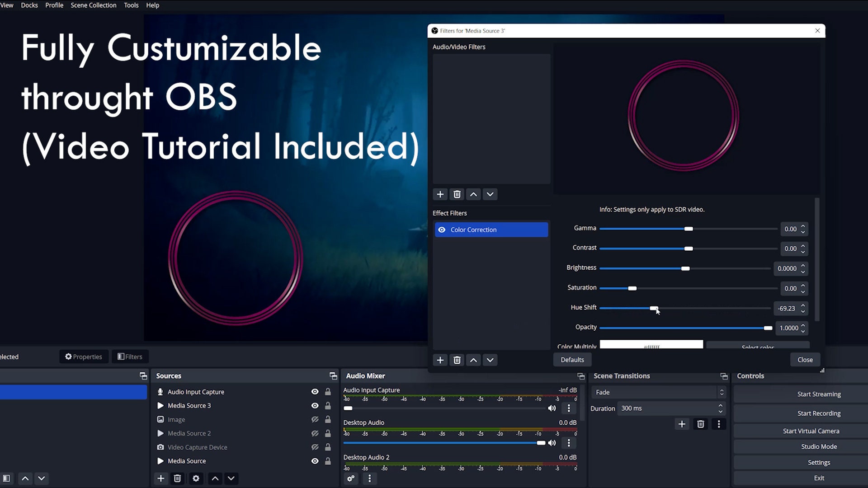Add a new source with plus icon
This screenshot has width=868, height=488.
point(160,479)
